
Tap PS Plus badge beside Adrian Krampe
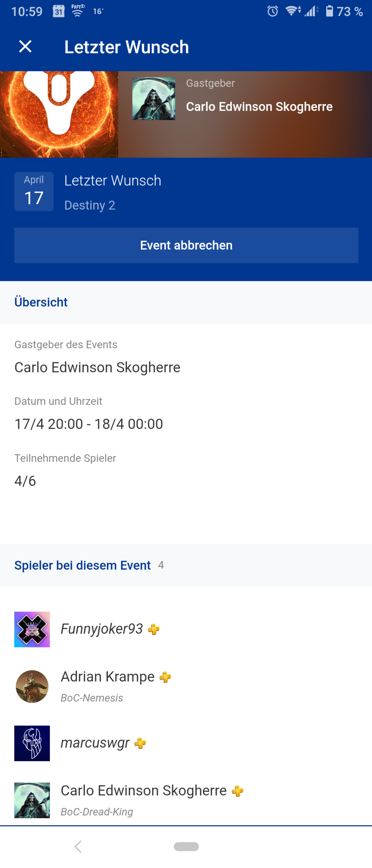[x=165, y=677]
